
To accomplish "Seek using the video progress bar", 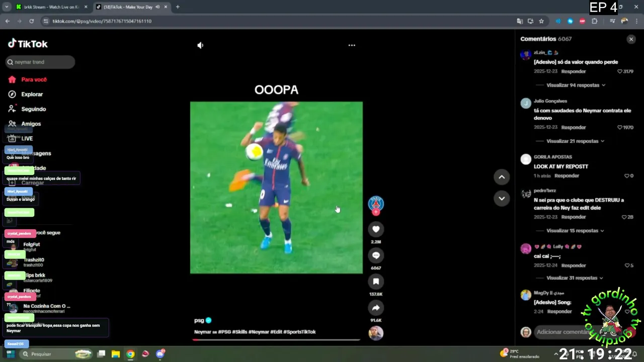I will (x=276, y=340).
